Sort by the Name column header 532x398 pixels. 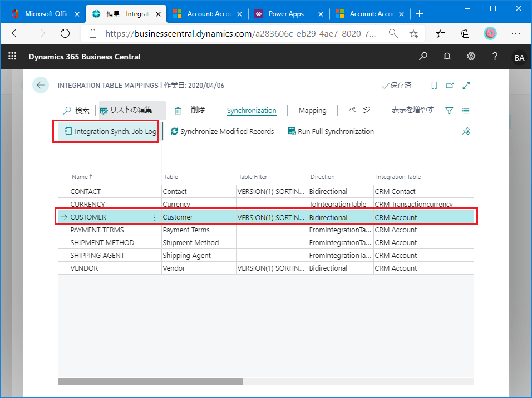[82, 177]
